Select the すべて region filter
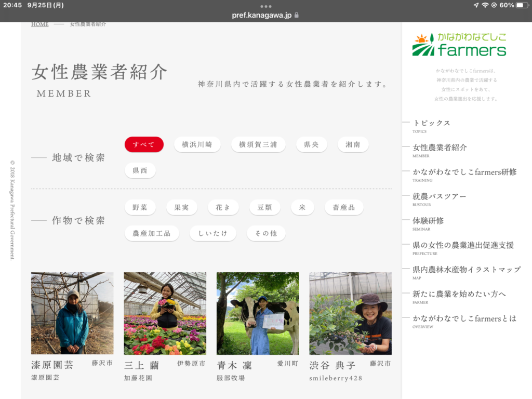The image size is (532, 399). tap(144, 144)
